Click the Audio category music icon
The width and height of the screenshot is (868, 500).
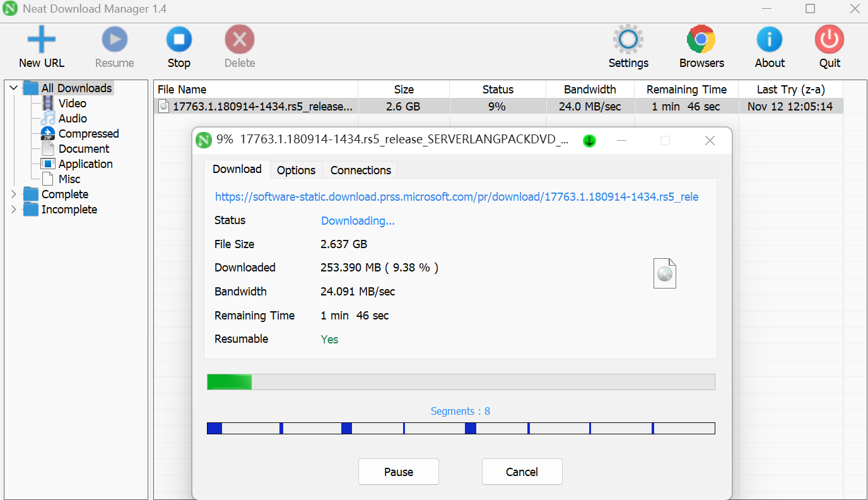48,118
